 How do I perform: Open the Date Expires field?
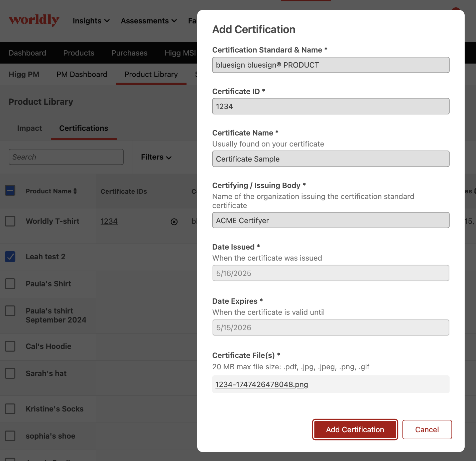pos(331,328)
